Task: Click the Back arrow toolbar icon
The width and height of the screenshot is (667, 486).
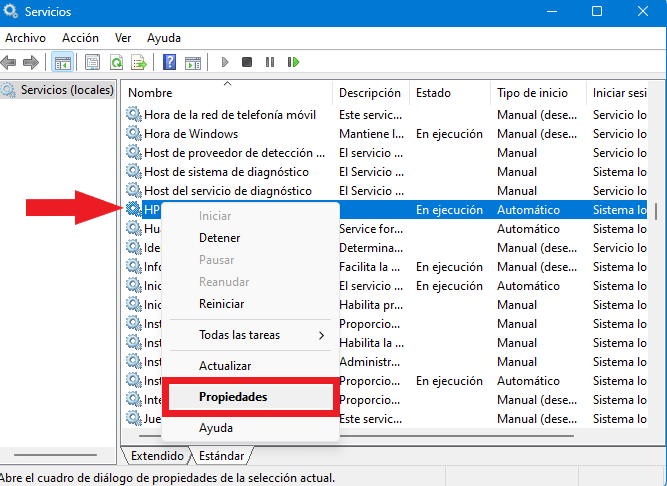Action: 9,63
